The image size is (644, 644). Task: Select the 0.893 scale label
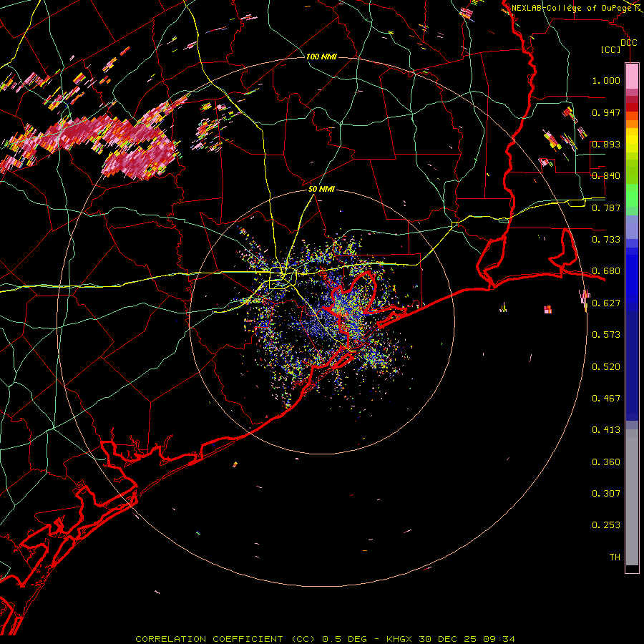point(606,144)
